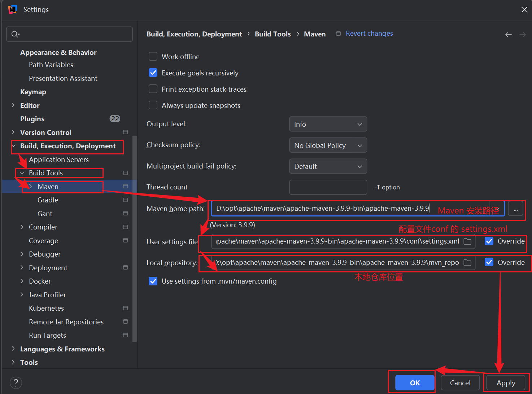Click project-level icon next to Kubernetes

click(126, 308)
